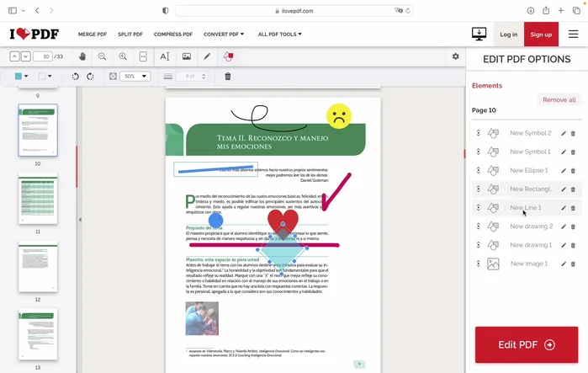Viewport: 588px width, 373px height.
Task: Click Remove all elements
Action: (559, 100)
